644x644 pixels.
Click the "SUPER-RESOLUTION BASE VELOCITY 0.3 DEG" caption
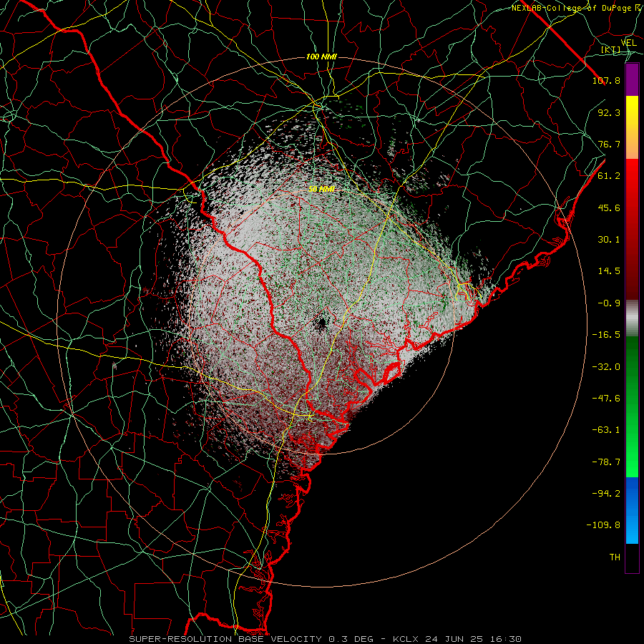[x=251, y=639]
